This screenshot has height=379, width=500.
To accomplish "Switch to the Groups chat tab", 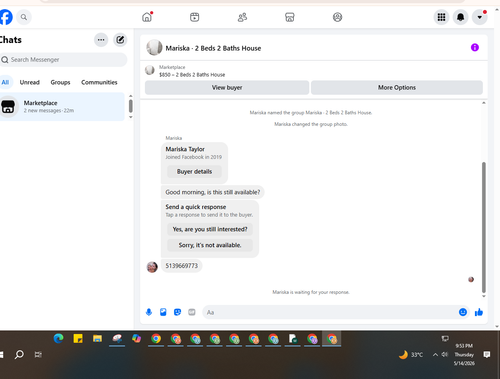I will click(x=60, y=82).
